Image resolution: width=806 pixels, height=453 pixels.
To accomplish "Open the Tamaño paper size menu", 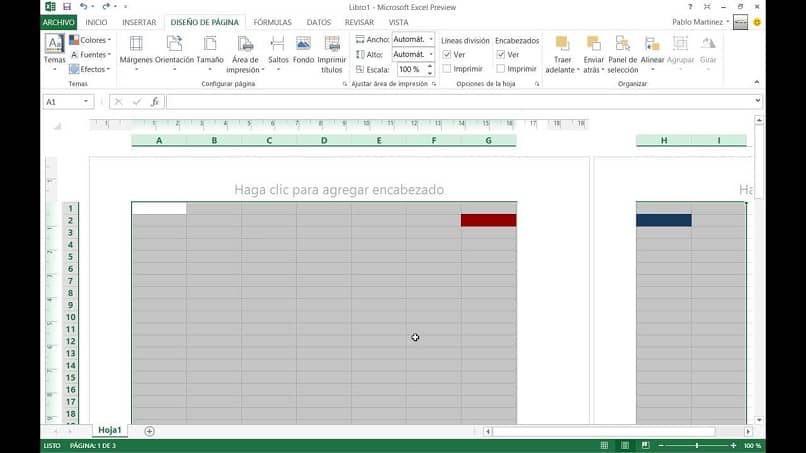I will (210, 53).
